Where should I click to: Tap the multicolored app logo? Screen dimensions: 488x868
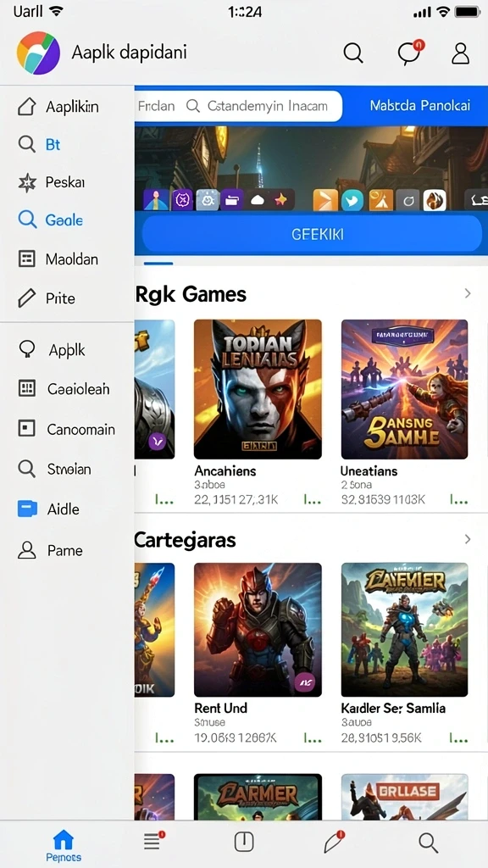click(x=39, y=53)
